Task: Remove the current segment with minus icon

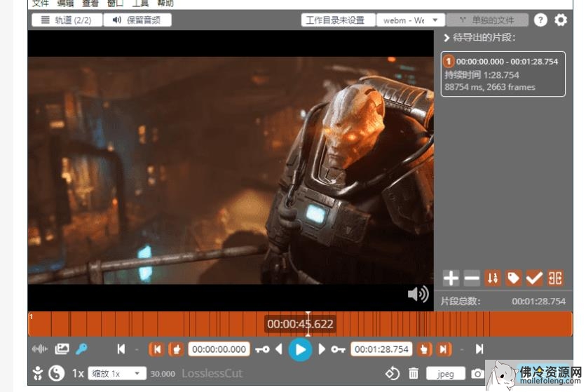Action: [x=472, y=278]
